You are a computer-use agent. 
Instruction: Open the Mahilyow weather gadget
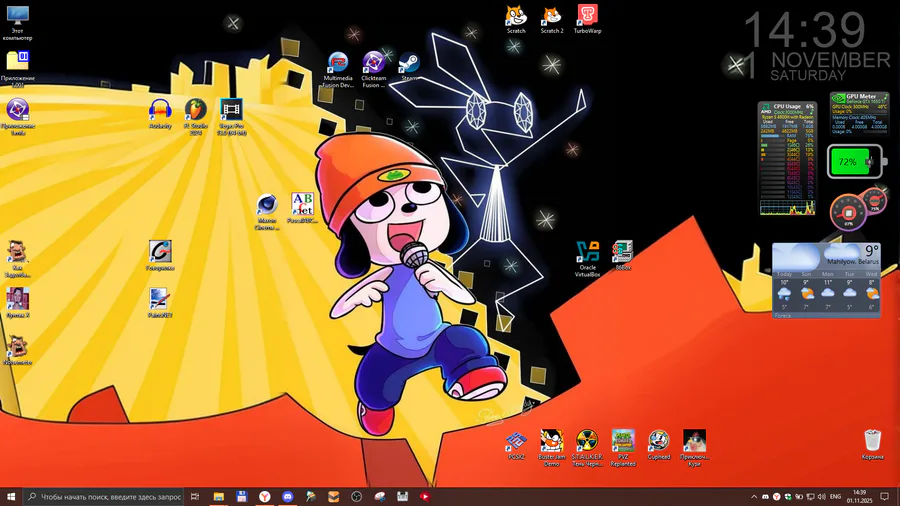coord(826,280)
